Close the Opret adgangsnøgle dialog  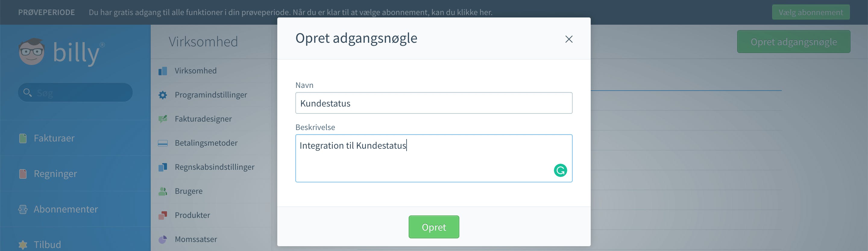tap(569, 39)
